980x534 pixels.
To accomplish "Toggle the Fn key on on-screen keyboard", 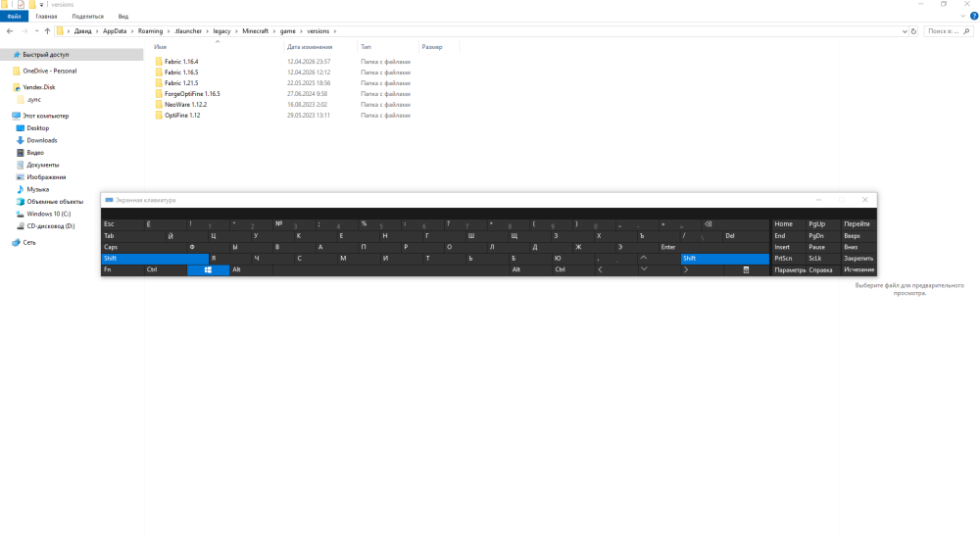I will coord(122,269).
